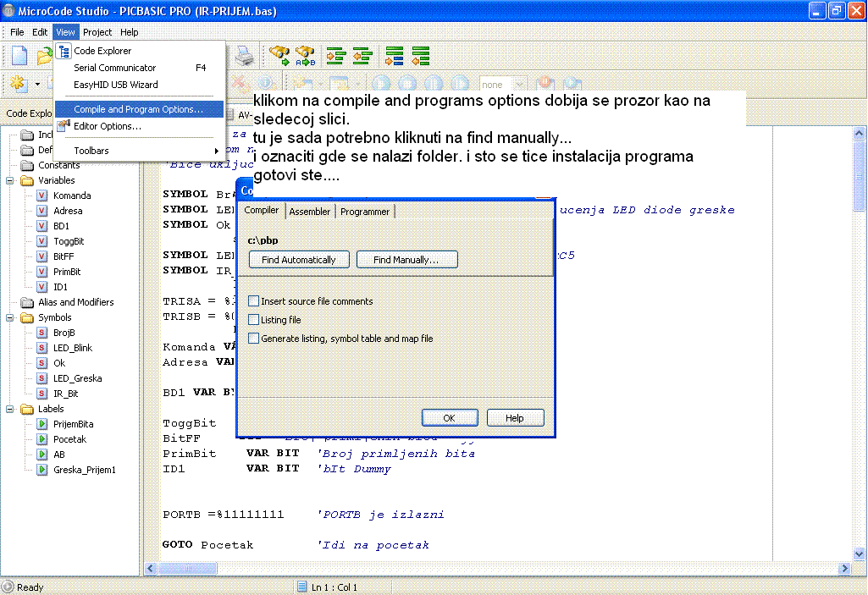This screenshot has height=595, width=868.
Task: Click symbol icon beside IR_Bit
Action: coord(41,394)
